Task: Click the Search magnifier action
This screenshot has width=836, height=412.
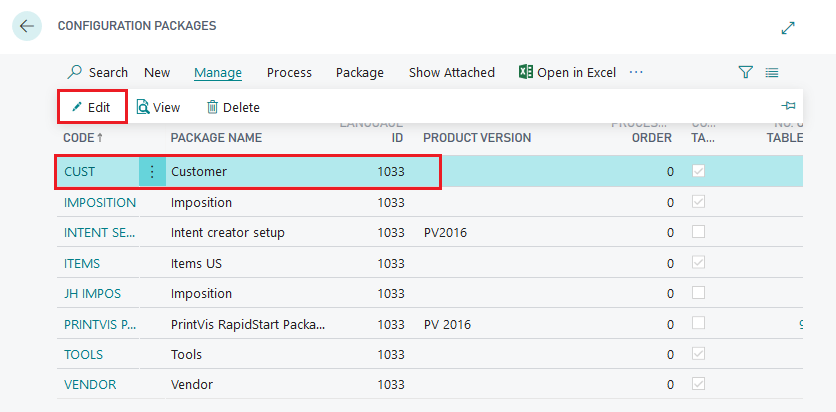Action: click(x=98, y=72)
